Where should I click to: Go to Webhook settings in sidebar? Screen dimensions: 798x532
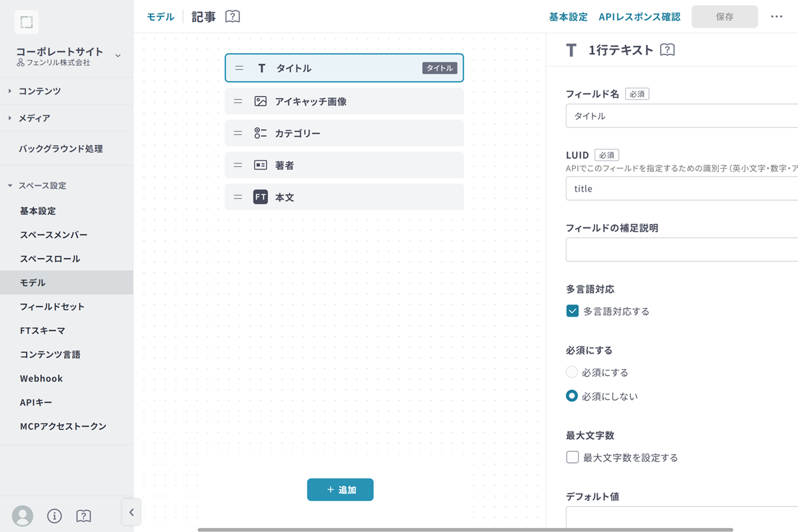click(41, 378)
